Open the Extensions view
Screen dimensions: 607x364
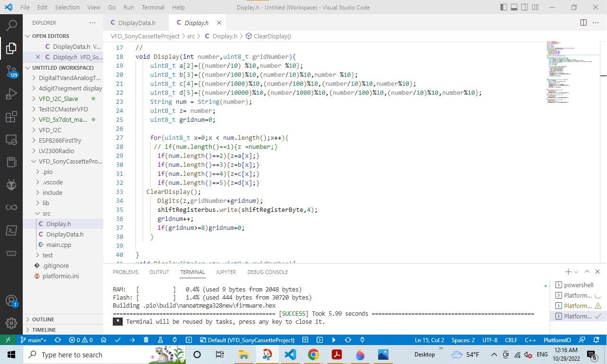pos(11,117)
